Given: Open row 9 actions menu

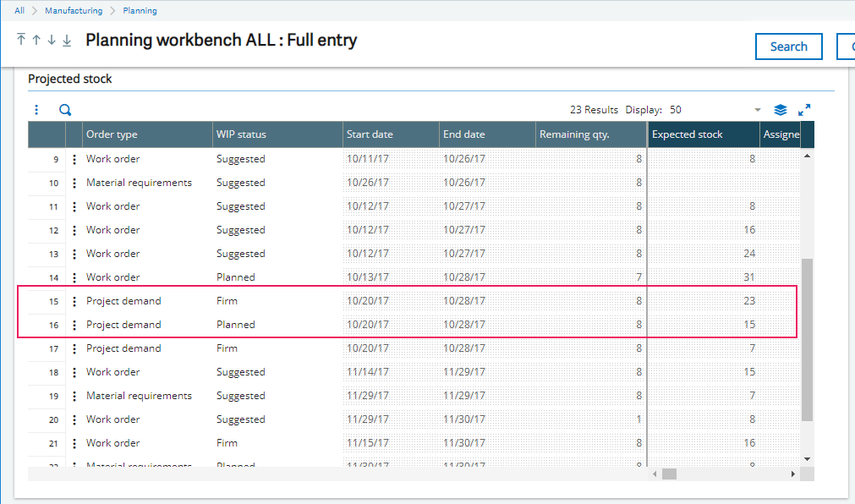Looking at the screenshot, I should coord(74,159).
